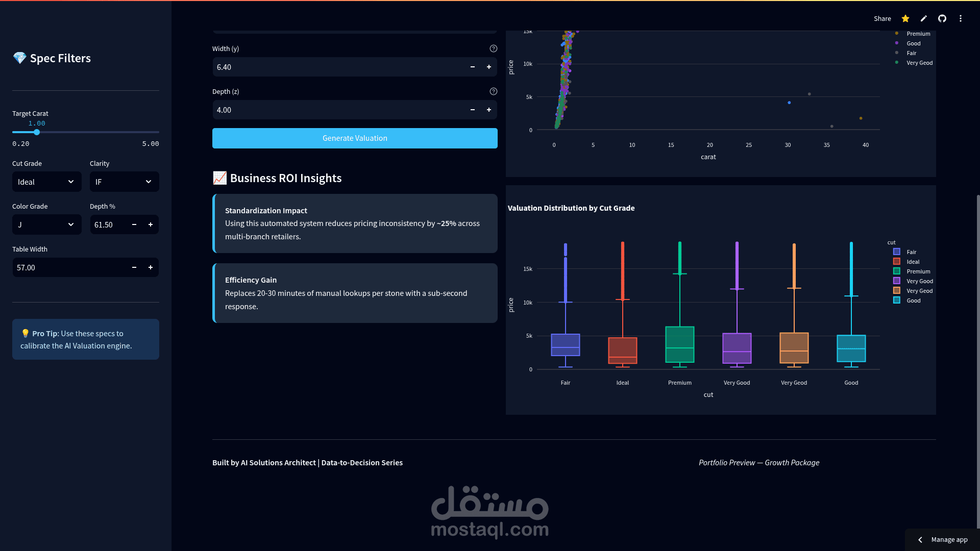Click the pencil edit icon
The height and width of the screenshot is (551, 980).
tap(924, 19)
